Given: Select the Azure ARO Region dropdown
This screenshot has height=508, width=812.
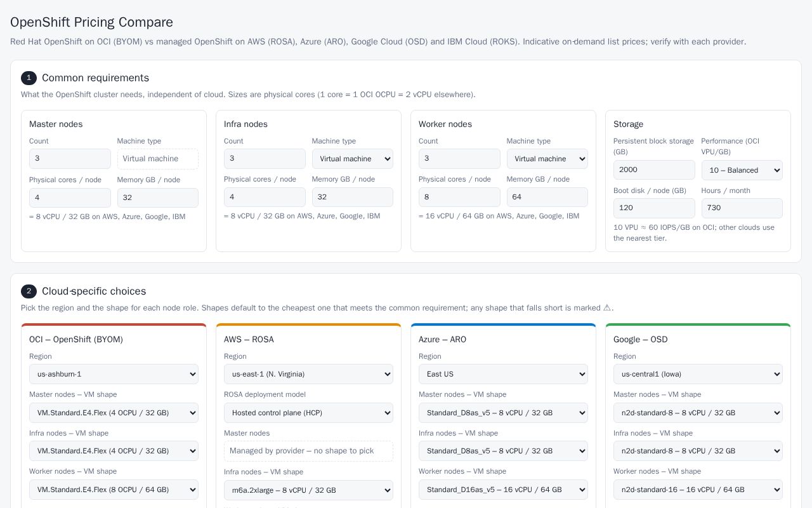Looking at the screenshot, I should tap(504, 374).
